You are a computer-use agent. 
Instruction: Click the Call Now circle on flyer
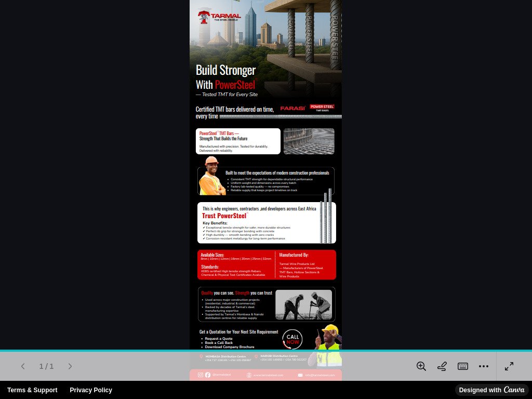[x=292, y=339]
